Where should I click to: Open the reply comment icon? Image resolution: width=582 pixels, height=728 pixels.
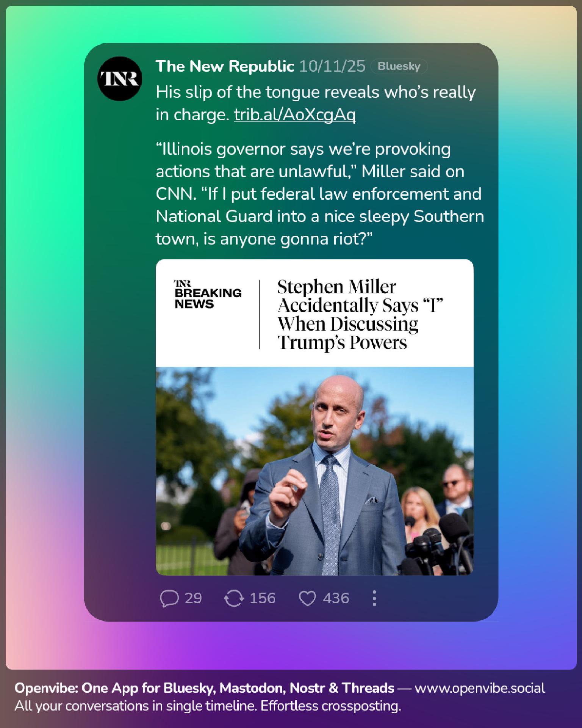[x=169, y=599]
